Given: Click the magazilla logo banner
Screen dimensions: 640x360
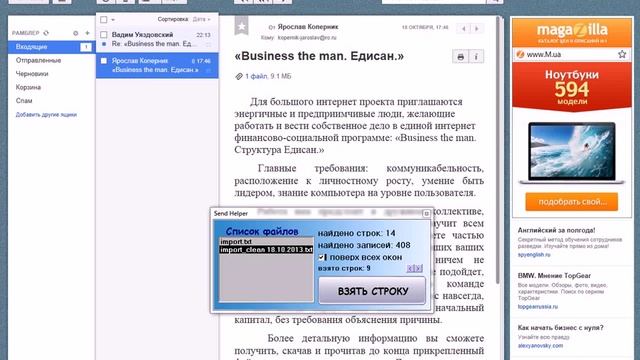Looking at the screenshot, I should 572,32.
